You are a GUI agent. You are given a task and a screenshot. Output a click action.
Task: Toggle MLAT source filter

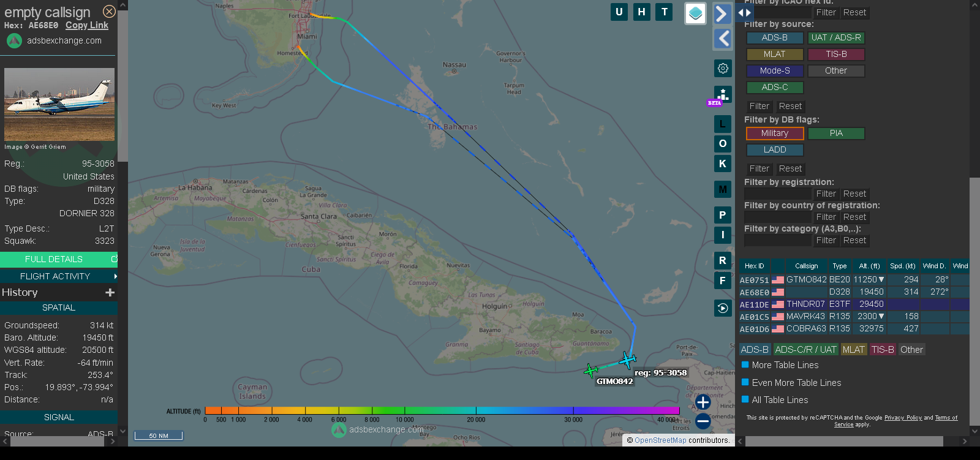[x=775, y=55]
